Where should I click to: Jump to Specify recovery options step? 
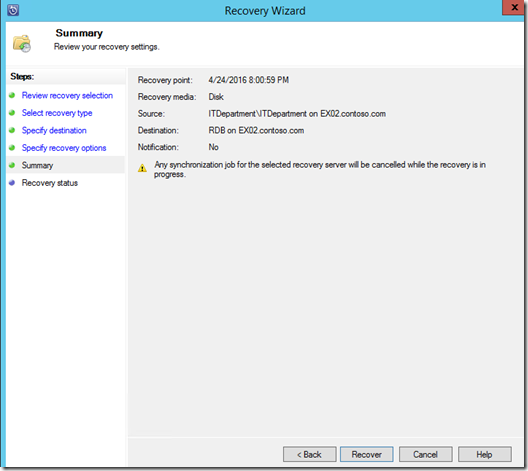click(64, 148)
